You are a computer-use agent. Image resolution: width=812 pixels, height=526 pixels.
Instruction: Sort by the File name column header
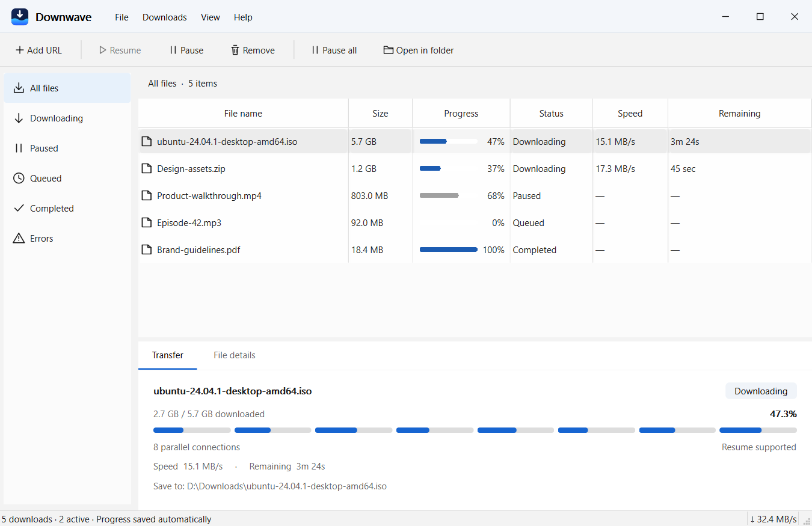coord(243,114)
